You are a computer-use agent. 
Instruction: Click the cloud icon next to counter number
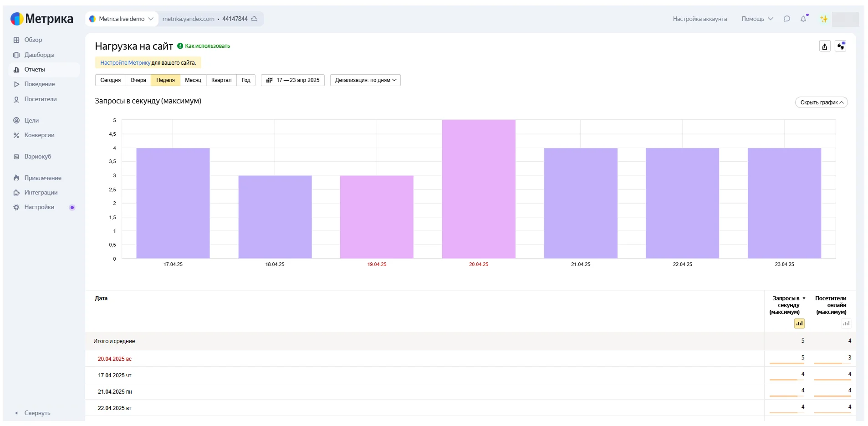point(255,19)
